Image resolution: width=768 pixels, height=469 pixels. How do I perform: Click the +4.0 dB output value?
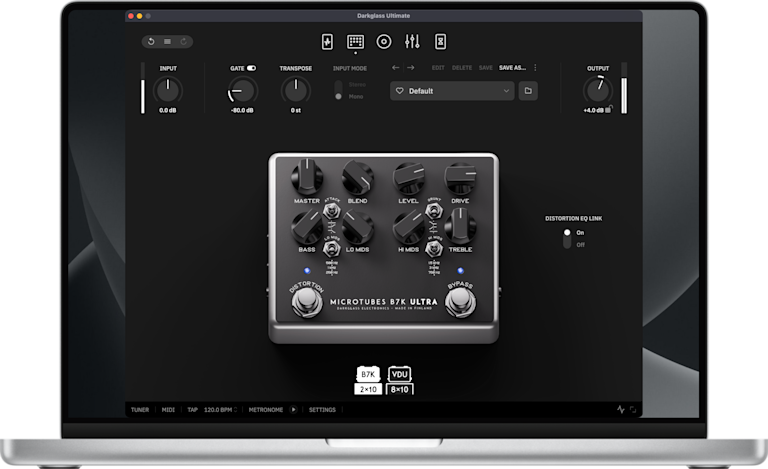(593, 110)
